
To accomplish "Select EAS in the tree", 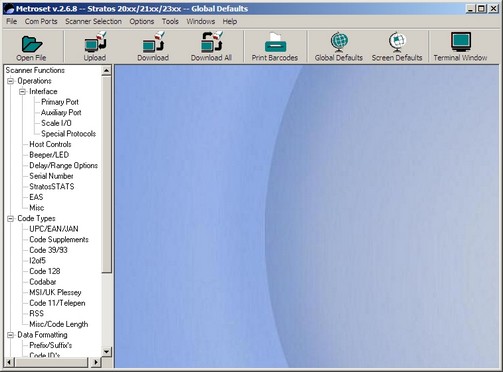I will pyautogui.click(x=36, y=197).
